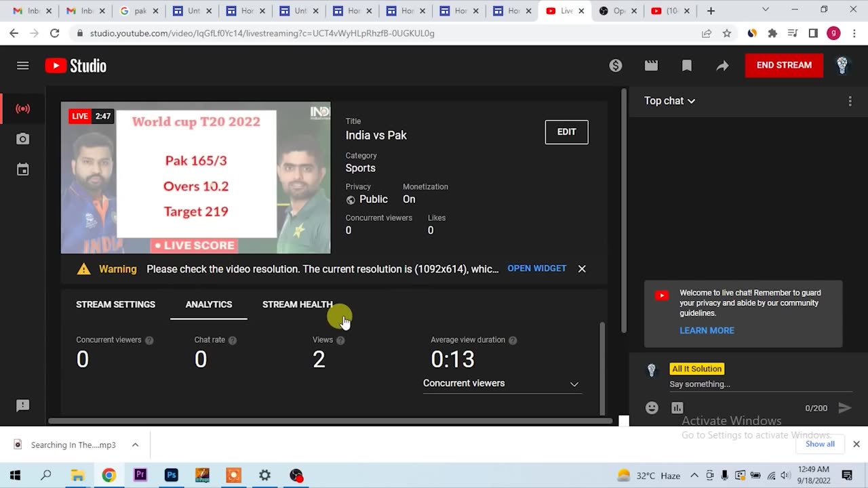
Task: Click the Public privacy value
Action: [x=374, y=199]
